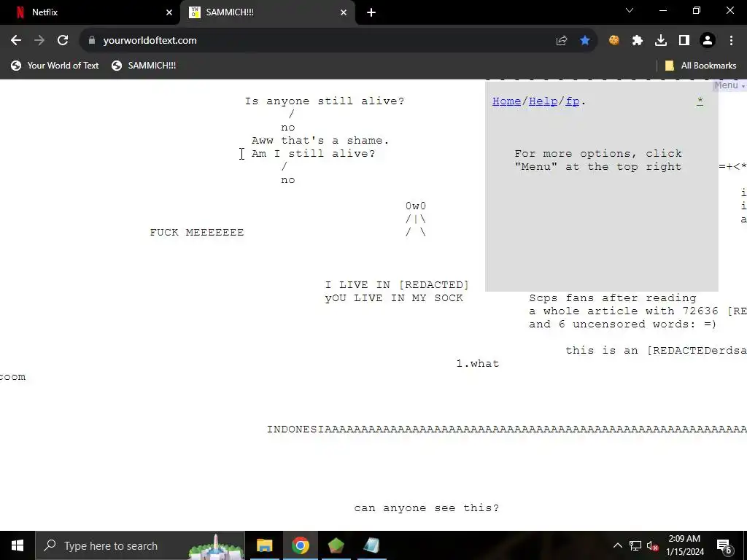Show hidden system tray icons

[x=617, y=545]
